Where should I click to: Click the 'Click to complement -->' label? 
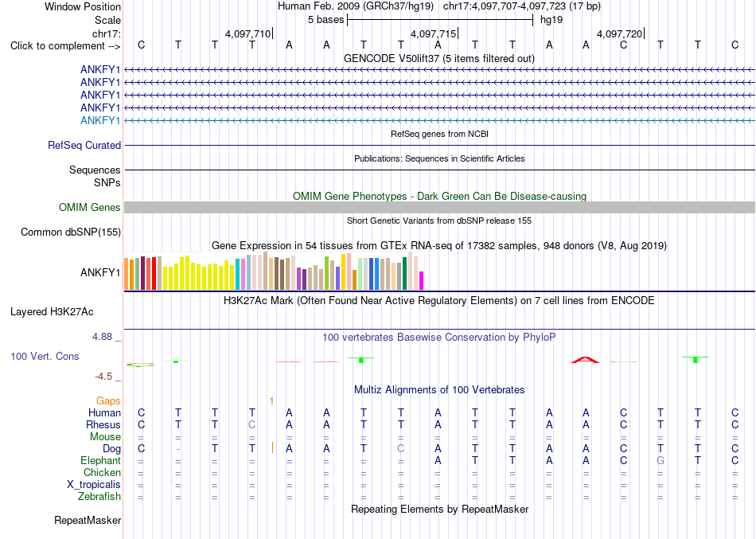[65, 46]
